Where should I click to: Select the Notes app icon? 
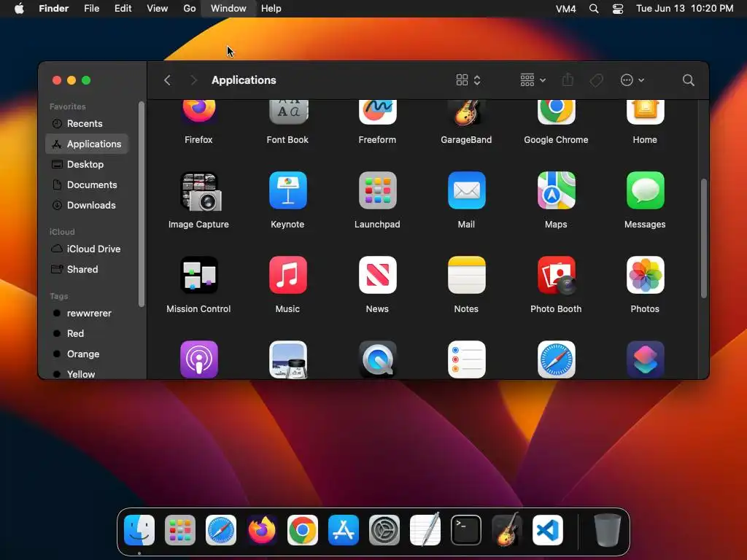click(466, 275)
